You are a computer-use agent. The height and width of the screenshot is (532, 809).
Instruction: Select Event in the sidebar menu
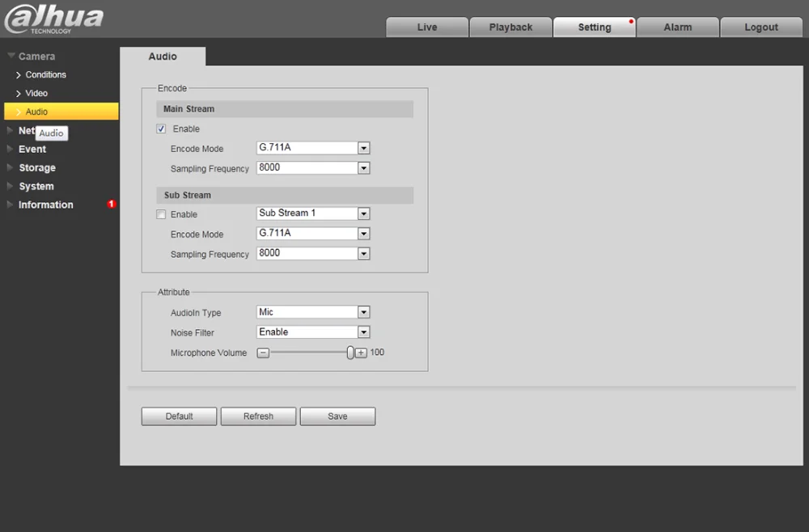(x=32, y=149)
